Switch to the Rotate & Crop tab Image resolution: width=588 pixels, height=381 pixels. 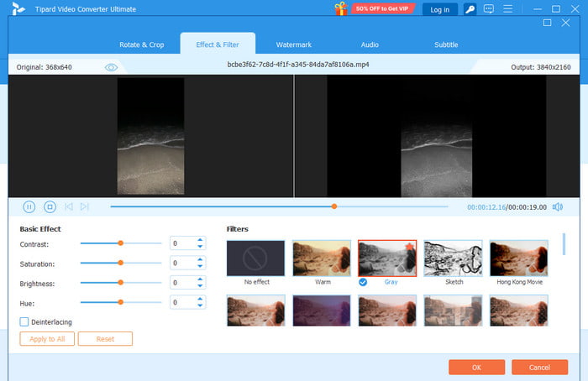(142, 44)
